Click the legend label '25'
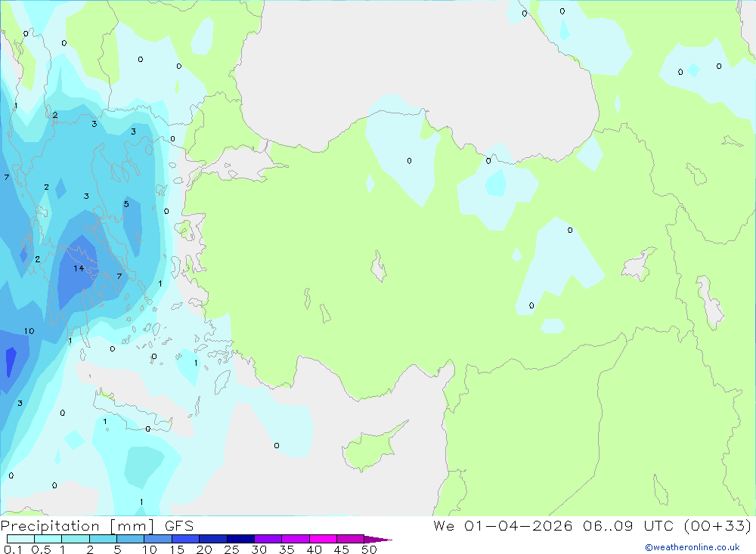The width and height of the screenshot is (756, 554). click(x=231, y=549)
